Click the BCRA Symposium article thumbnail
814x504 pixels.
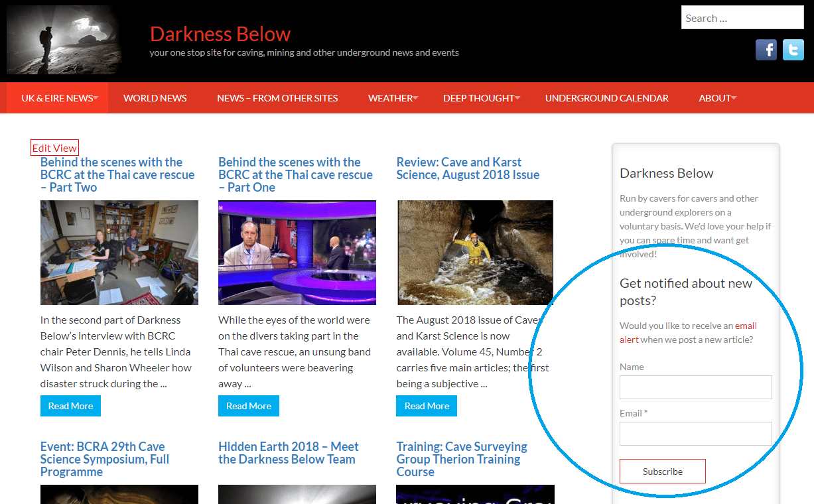point(119,494)
